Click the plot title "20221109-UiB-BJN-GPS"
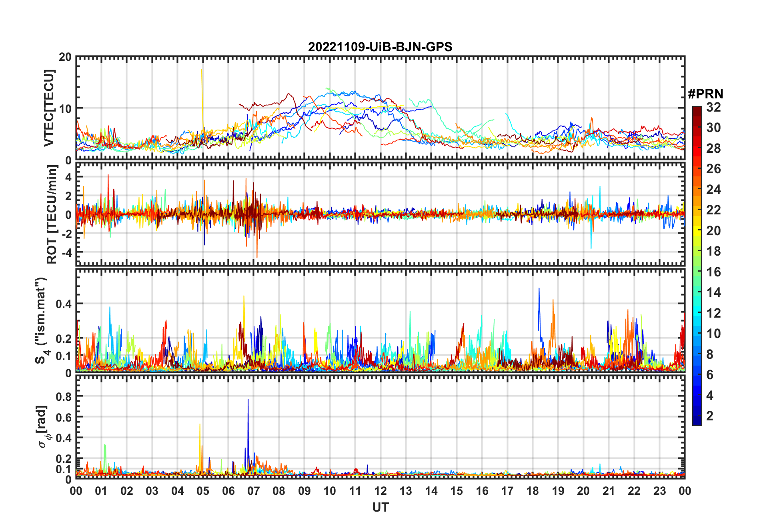The height and width of the screenshot is (532, 761). 380,47
